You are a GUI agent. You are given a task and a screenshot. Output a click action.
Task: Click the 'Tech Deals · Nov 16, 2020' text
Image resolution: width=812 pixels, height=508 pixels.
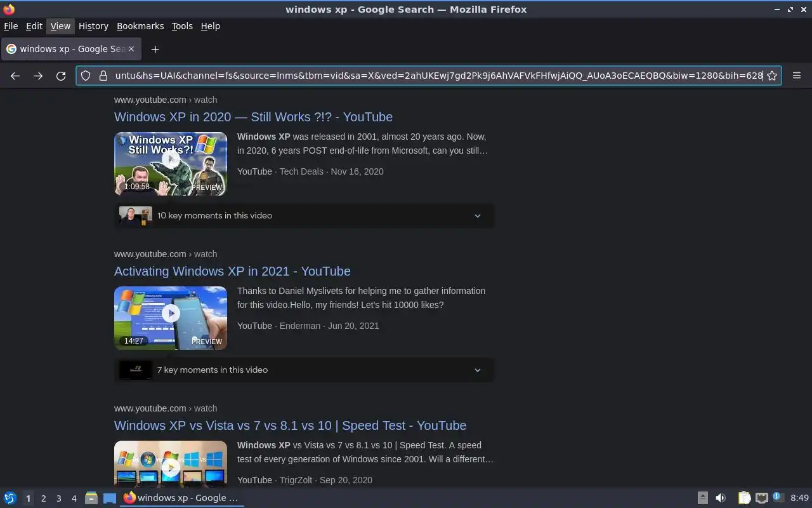[x=332, y=171]
